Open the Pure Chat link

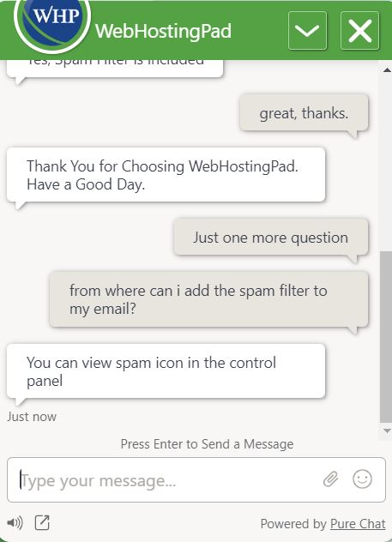[x=358, y=524]
